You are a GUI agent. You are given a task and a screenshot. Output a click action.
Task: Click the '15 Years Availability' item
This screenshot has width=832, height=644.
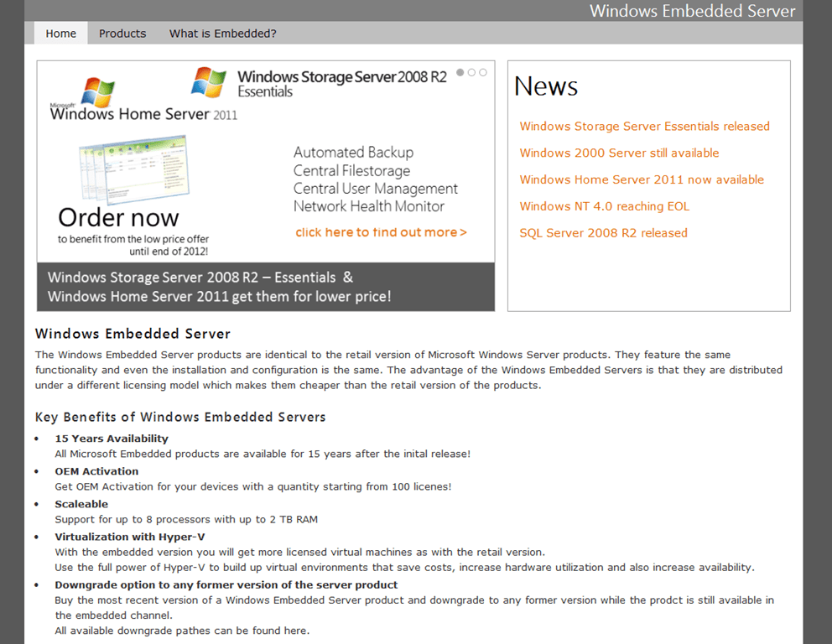tap(112, 439)
